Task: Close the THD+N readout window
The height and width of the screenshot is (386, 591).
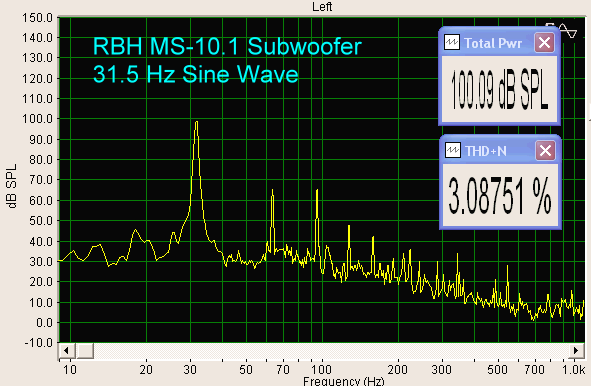Action: (545, 151)
